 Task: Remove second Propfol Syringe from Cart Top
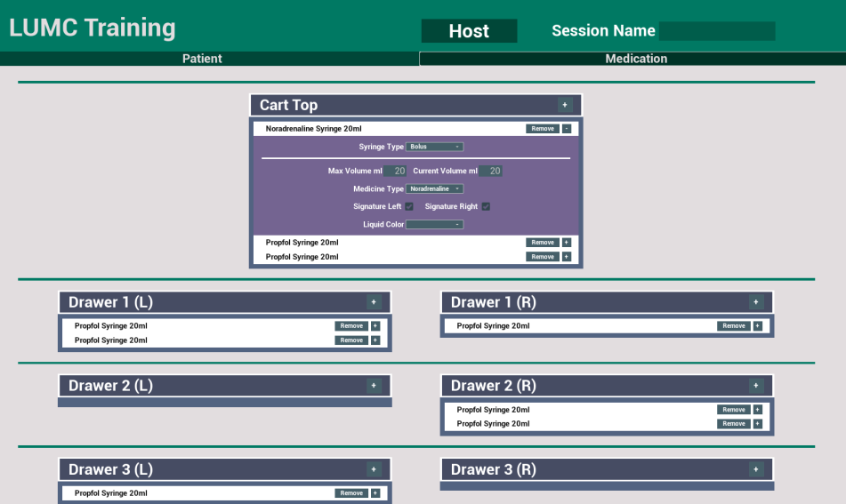click(543, 257)
